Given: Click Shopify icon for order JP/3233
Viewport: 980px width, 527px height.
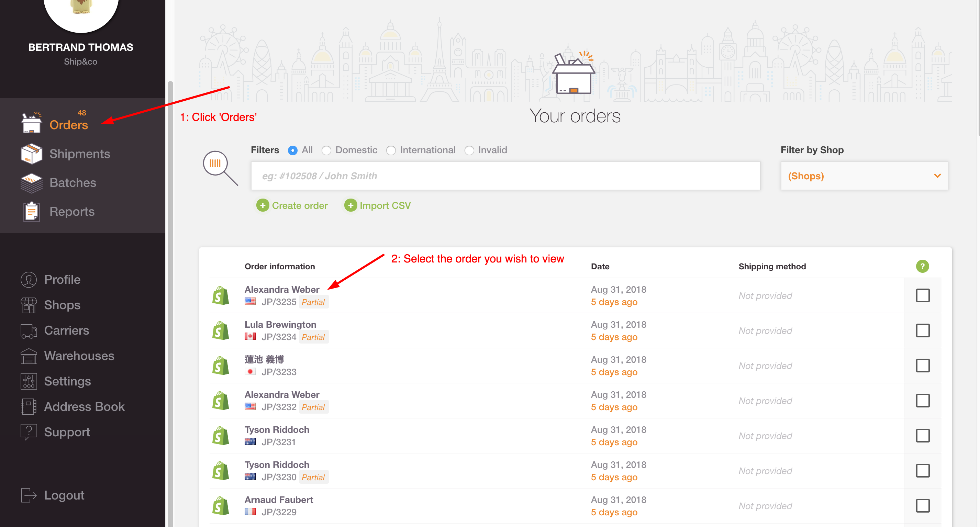Looking at the screenshot, I should click(x=220, y=366).
